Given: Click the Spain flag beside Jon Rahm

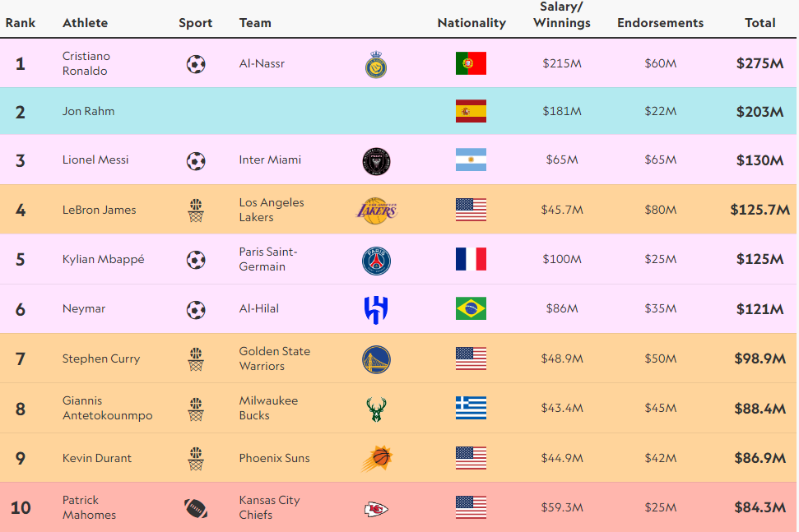Looking at the screenshot, I should 471,112.
